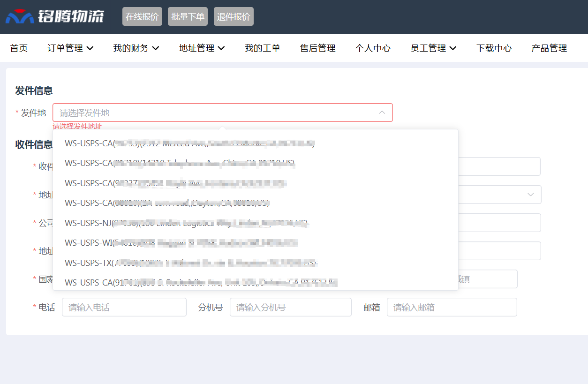
Task: Select the WS-USPS-CA(91710) Chino option
Action: tap(256, 163)
